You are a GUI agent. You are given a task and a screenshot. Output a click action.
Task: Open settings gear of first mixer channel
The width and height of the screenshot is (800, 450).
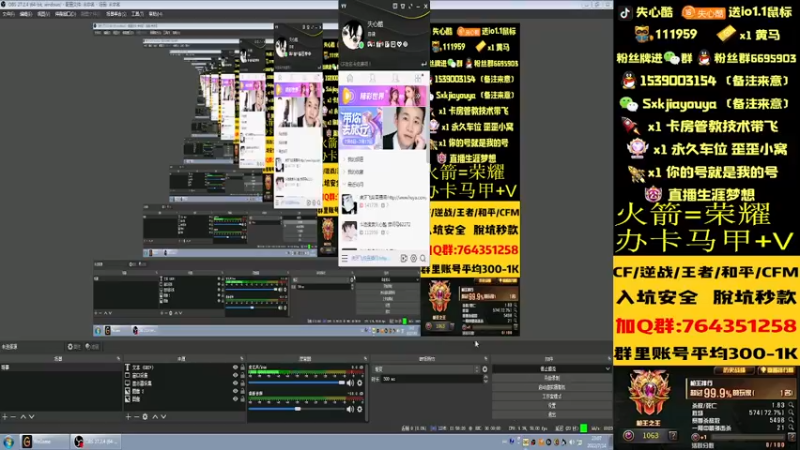click(360, 383)
